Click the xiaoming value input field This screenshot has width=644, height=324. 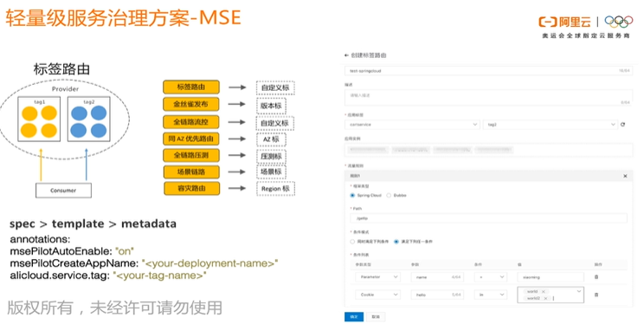coord(551,277)
